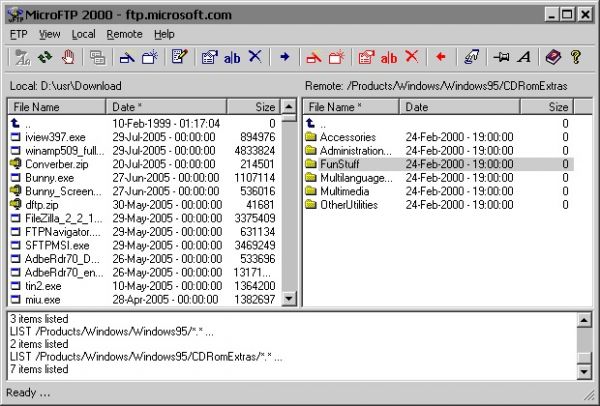Screen dimensions: 600x406
Task: Click the red a|b rename icon
Action: [389, 58]
